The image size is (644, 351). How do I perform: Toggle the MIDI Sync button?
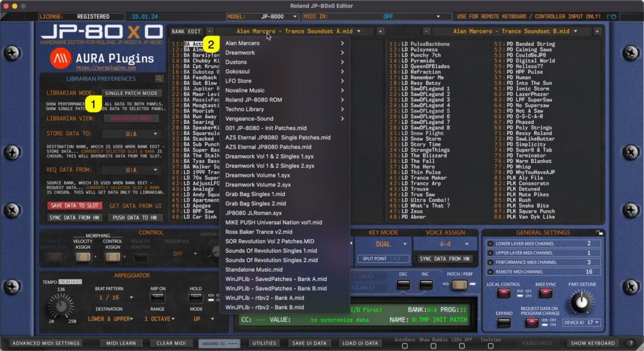(545, 293)
